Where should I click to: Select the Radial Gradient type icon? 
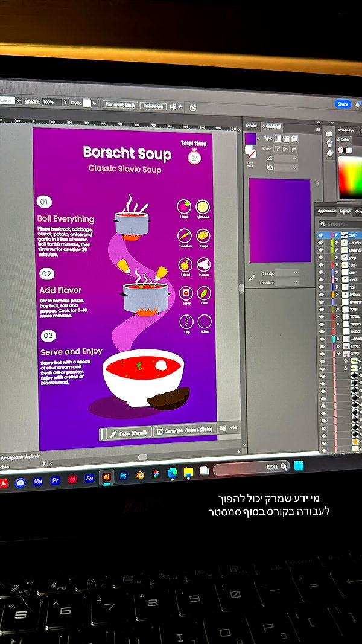pyautogui.click(x=286, y=139)
